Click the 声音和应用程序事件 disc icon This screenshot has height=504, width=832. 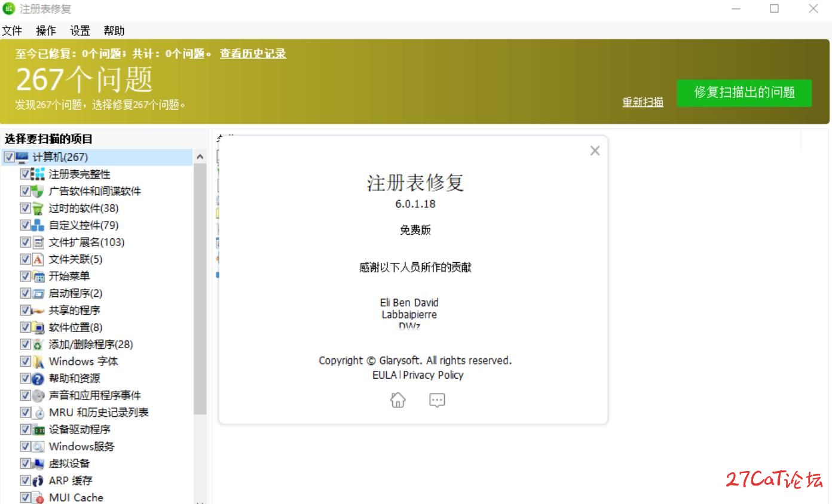[x=38, y=395]
